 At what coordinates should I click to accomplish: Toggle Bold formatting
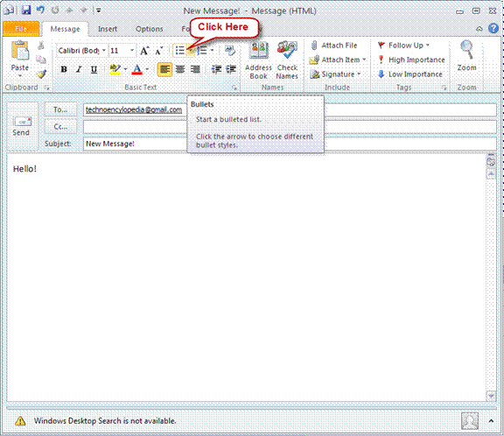click(x=64, y=69)
